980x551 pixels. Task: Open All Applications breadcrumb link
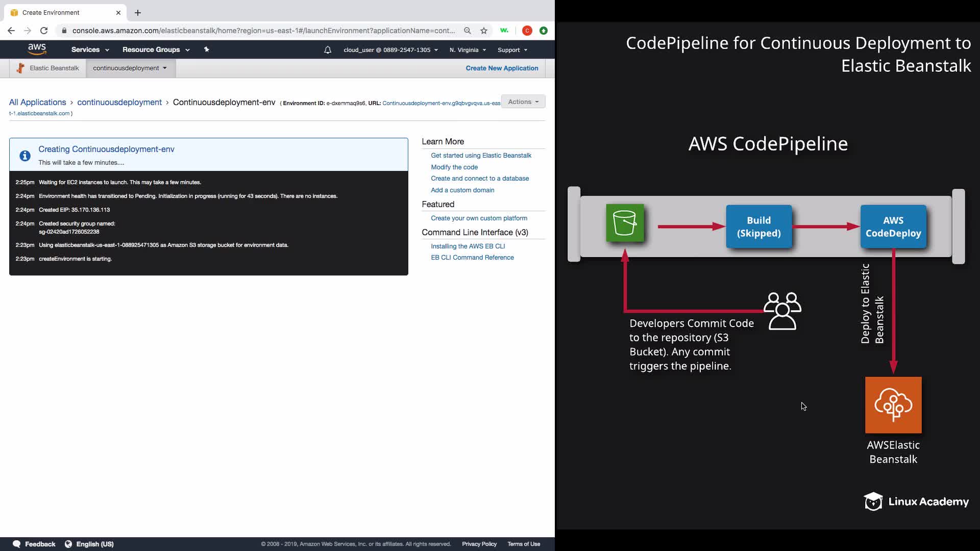point(37,102)
